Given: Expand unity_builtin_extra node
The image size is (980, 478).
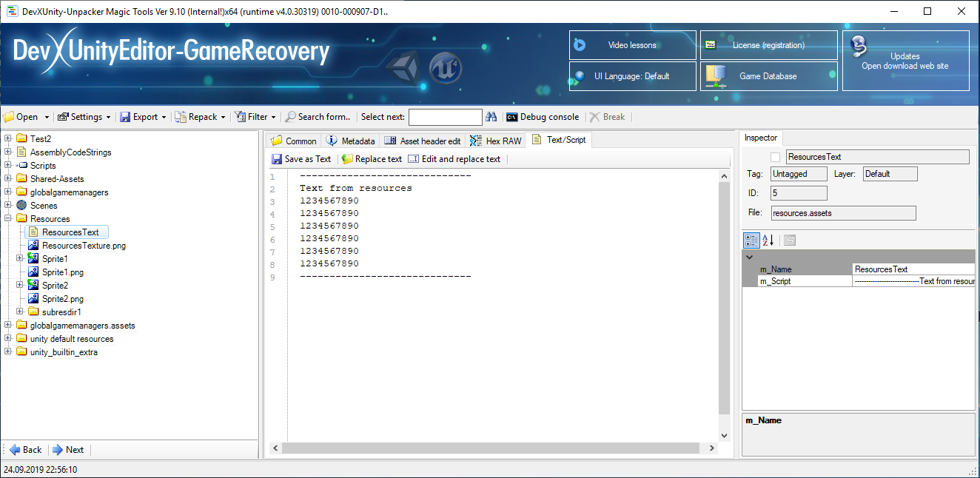Looking at the screenshot, I should pos(8,351).
